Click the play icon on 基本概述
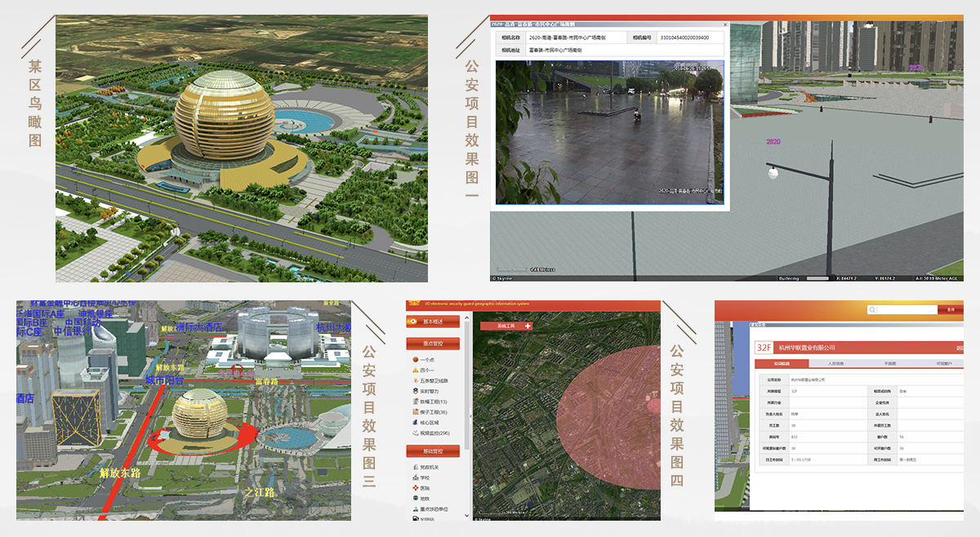The width and height of the screenshot is (980, 537). click(412, 321)
